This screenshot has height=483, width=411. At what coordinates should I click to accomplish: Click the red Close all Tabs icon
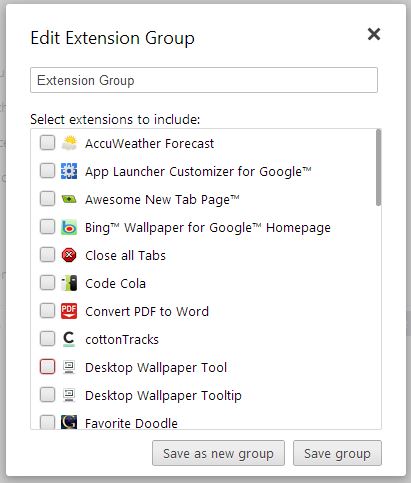69,255
